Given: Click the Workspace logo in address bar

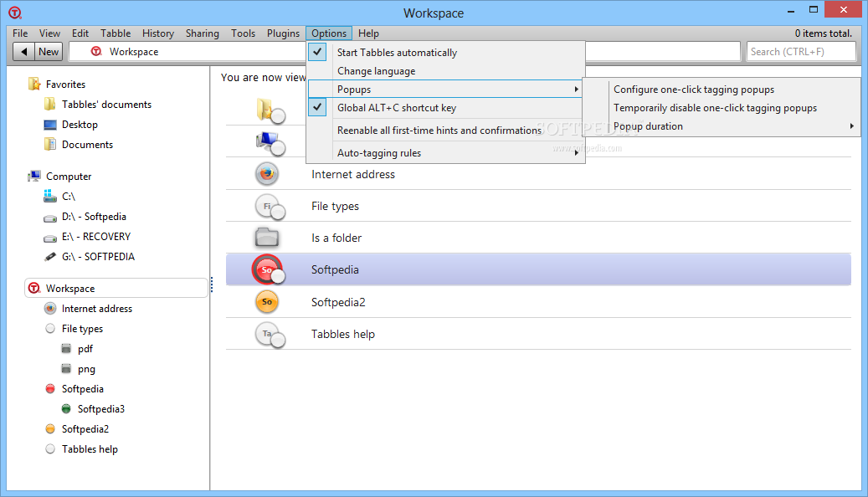Looking at the screenshot, I should pyautogui.click(x=96, y=52).
